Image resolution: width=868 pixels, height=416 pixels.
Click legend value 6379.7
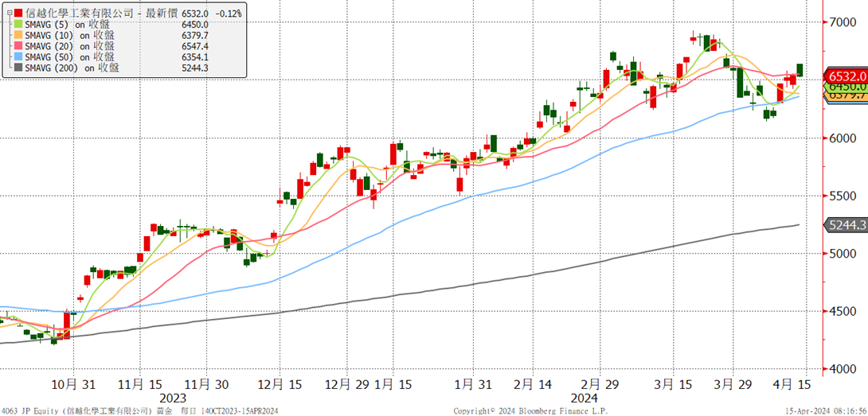point(197,35)
